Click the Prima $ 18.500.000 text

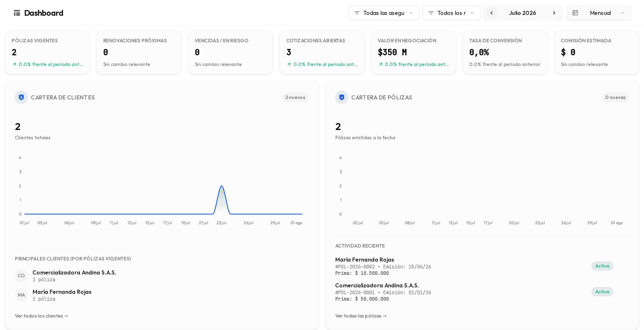tap(362, 273)
